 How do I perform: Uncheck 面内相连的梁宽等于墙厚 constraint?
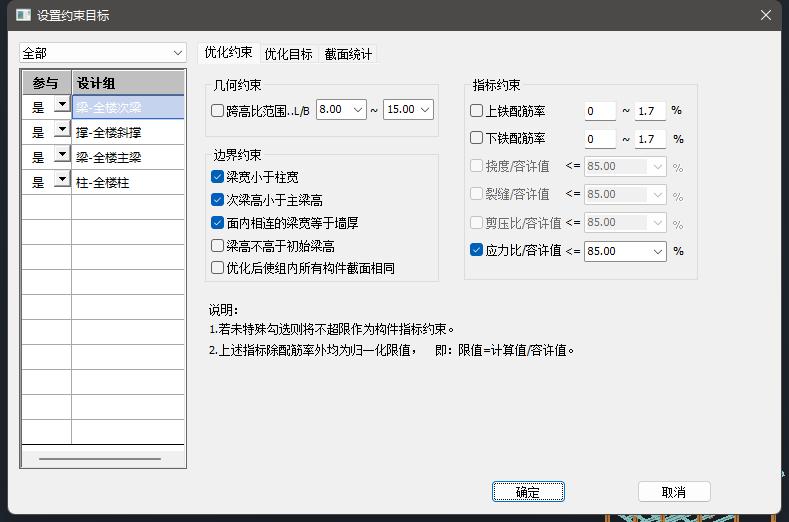[217, 222]
